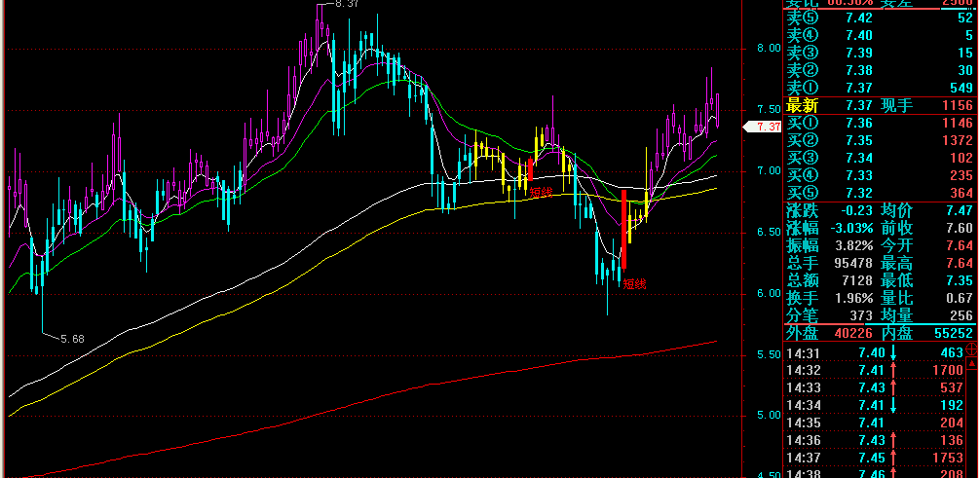Click the 14:36 trade volume 136
Viewport: 980px width, 478px height.
(x=952, y=441)
